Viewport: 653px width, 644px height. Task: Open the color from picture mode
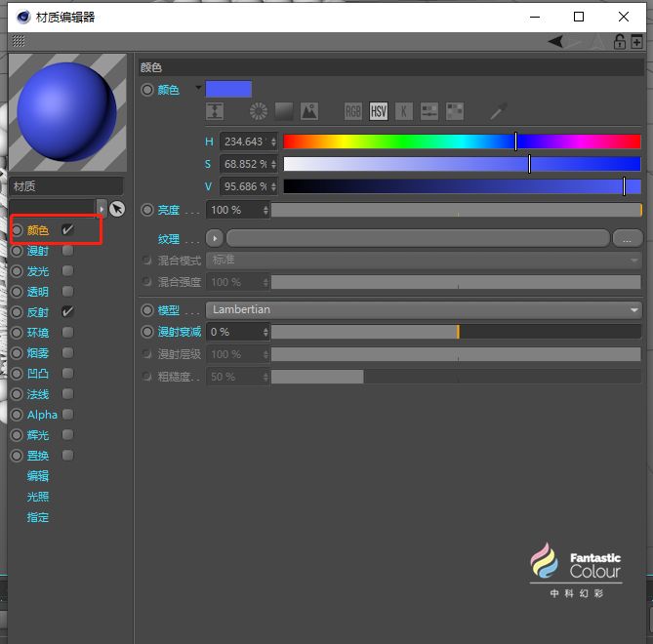[x=309, y=111]
